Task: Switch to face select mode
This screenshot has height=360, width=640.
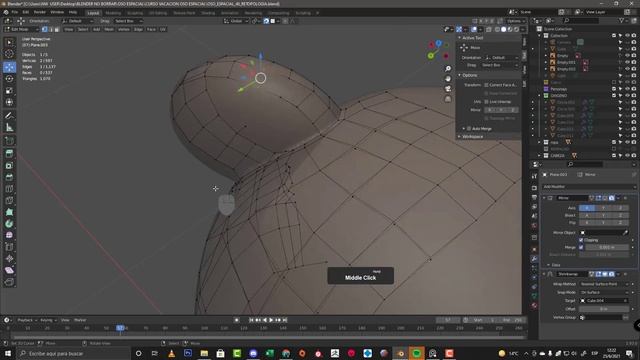Action: click(57, 29)
